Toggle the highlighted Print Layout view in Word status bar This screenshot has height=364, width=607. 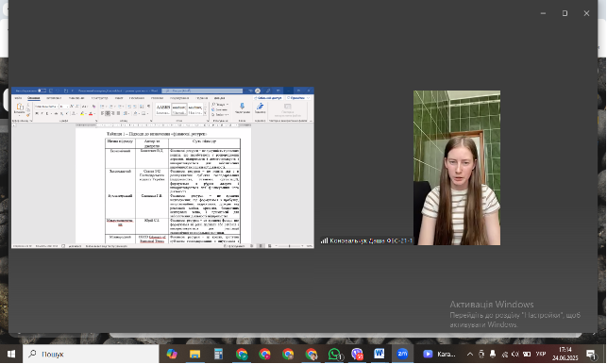tap(261, 246)
